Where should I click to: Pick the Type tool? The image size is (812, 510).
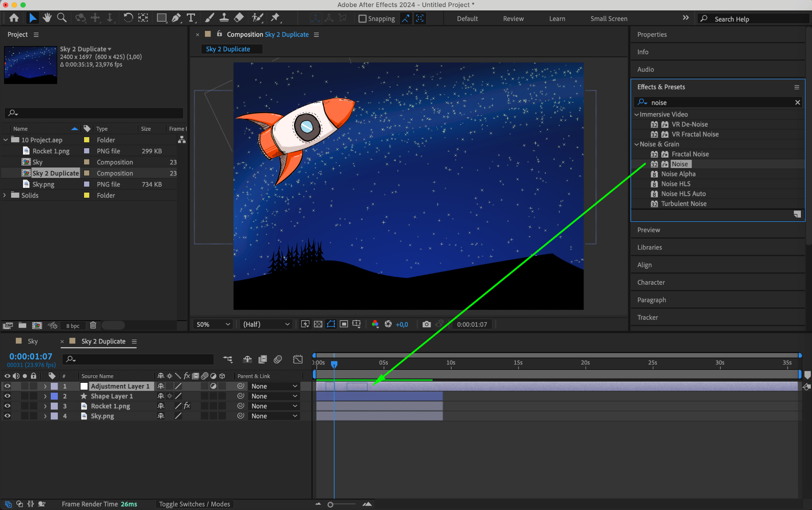click(191, 18)
